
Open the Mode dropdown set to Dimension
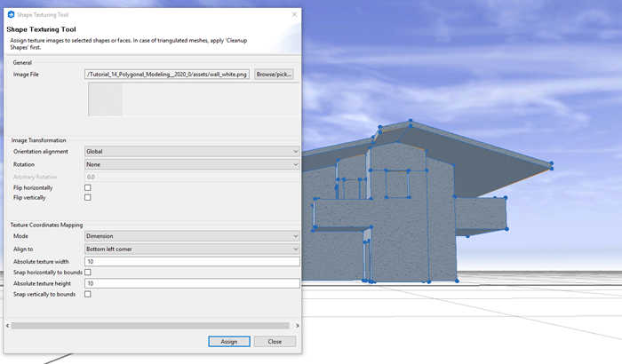point(192,236)
